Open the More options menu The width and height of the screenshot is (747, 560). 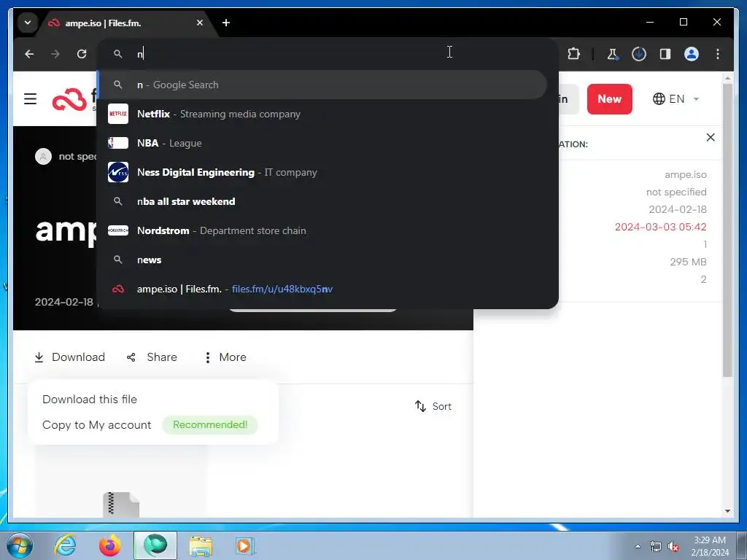tap(225, 357)
